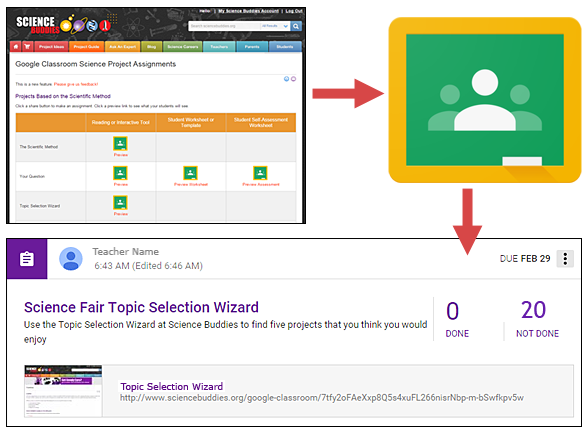Preview the Topic Selection Wizard row
Viewport: 588px width, 436px height.
[x=121, y=214]
